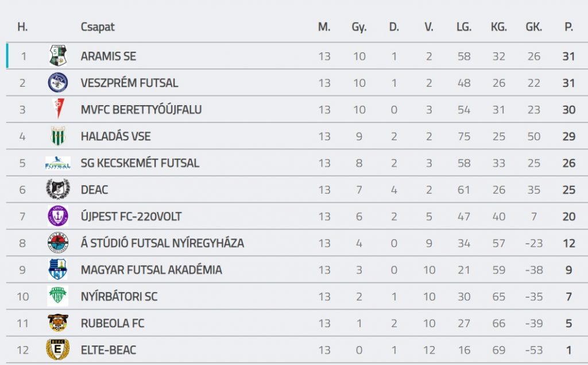Click the Rubeola FC team badge
Image resolution: width=588 pixels, height=365 pixels.
click(x=58, y=323)
